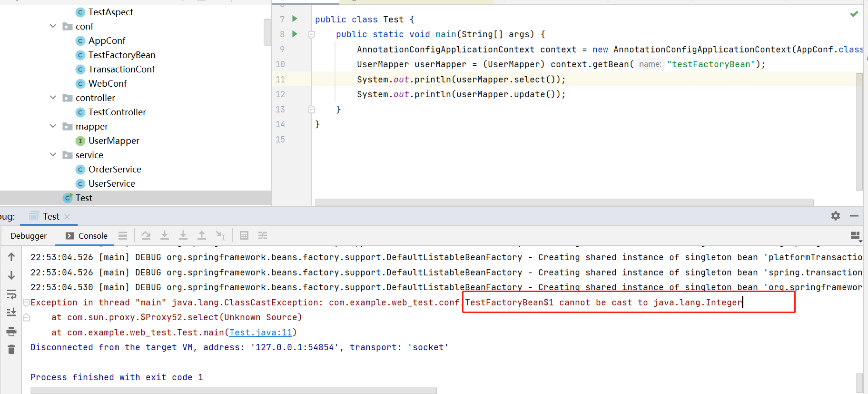Click the print console output icon
The width and height of the screenshot is (868, 394).
pyautogui.click(x=11, y=331)
